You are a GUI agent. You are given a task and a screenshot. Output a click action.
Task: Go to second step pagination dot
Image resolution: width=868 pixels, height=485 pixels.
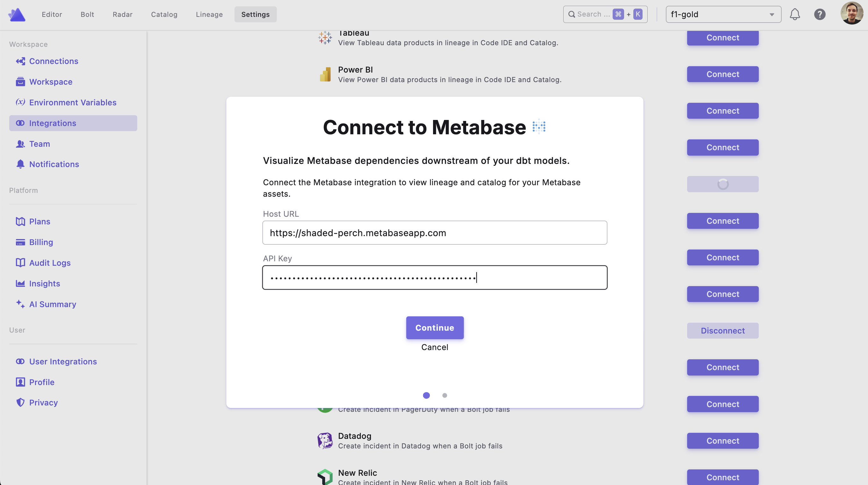(445, 395)
